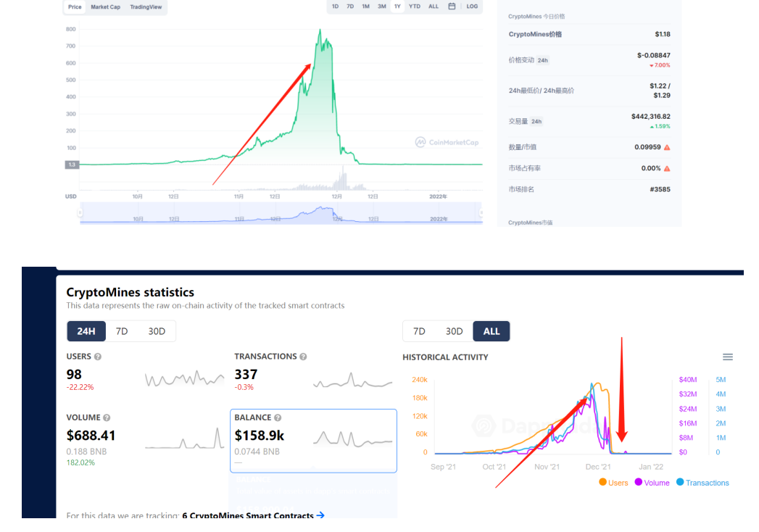
Task: Show help for the TRANSACTIONS metric
Action: tap(303, 357)
